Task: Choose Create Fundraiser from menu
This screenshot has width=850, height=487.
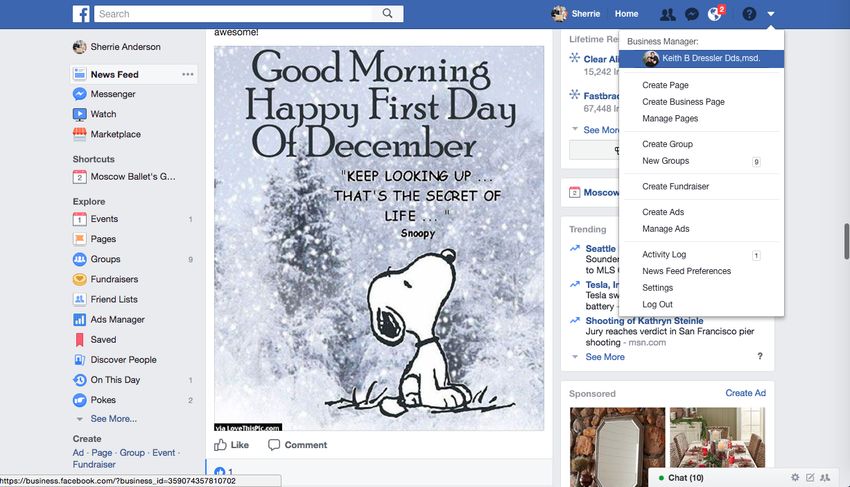Action: point(675,187)
